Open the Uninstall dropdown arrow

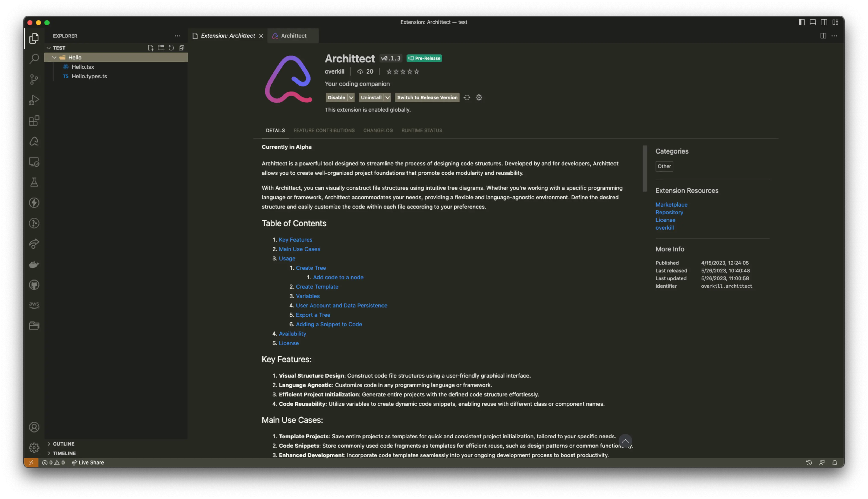(387, 98)
